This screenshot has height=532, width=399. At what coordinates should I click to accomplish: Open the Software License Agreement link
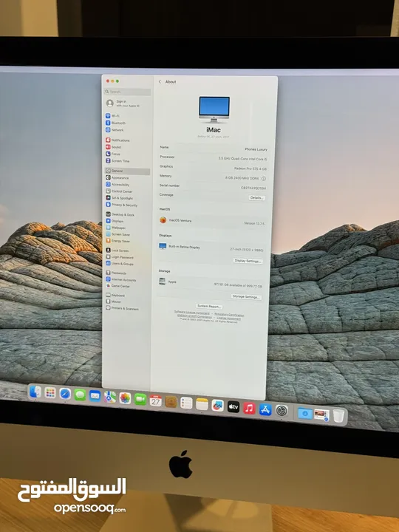[x=191, y=313]
